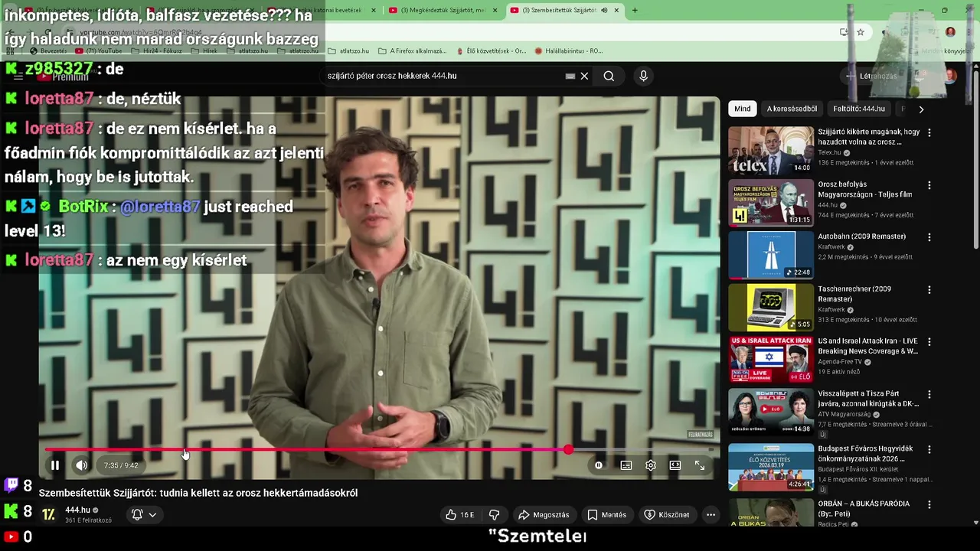This screenshot has height=551, width=980.
Task: Click the 7:35 / 9:42 time display
Action: pyautogui.click(x=121, y=465)
